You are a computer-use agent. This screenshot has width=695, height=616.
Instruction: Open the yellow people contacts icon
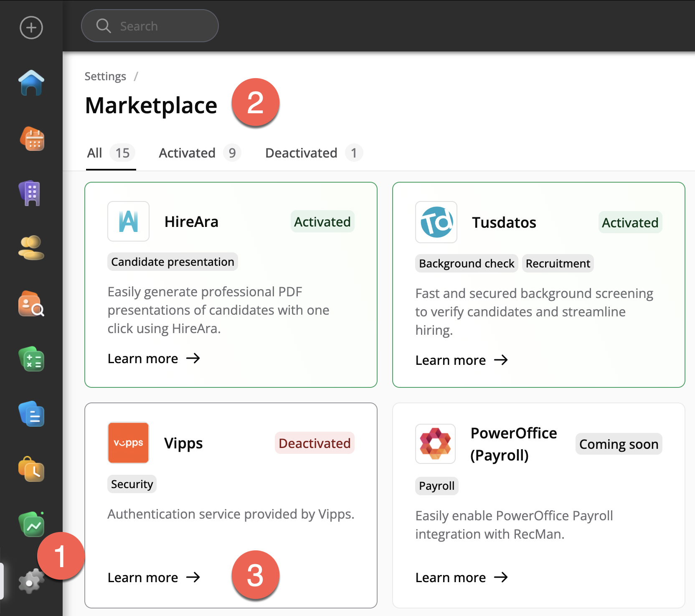pos(31,248)
